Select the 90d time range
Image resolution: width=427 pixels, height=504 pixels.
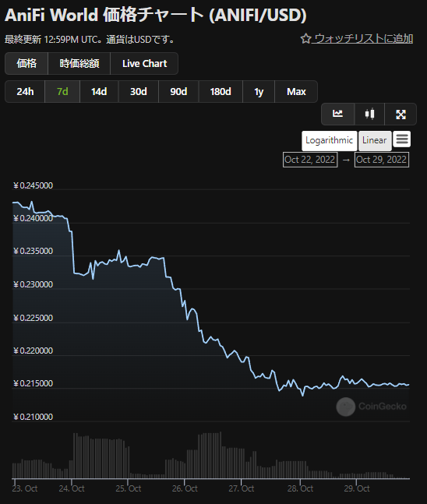tap(178, 92)
